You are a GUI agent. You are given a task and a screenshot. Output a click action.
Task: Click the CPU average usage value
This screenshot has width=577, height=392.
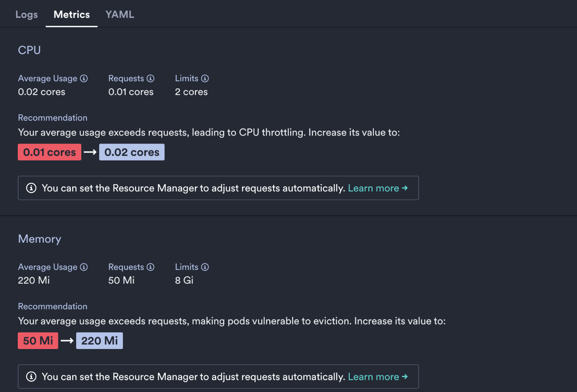tap(41, 91)
